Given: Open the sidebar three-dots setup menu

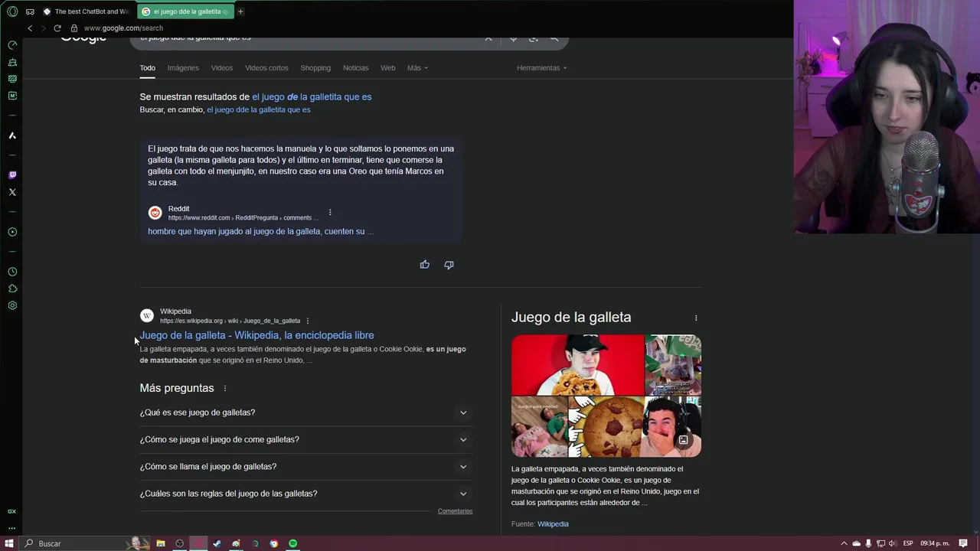Looking at the screenshot, I should (x=11, y=527).
